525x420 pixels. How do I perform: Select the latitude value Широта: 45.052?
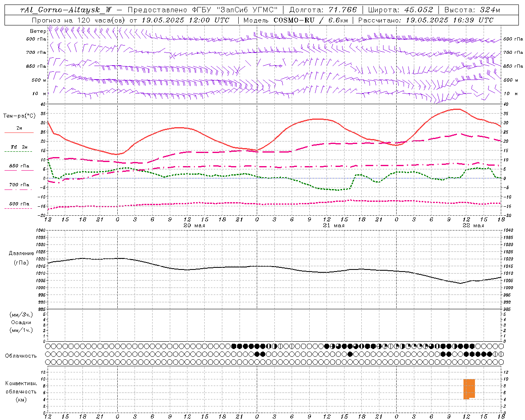[400, 10]
